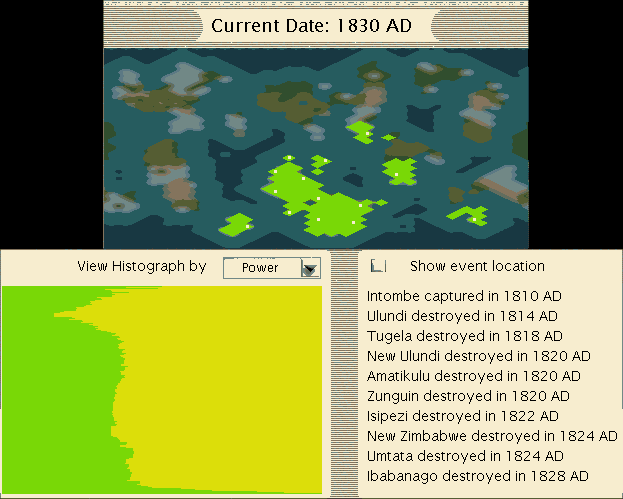The height and width of the screenshot is (499, 623).
Task: Click the Current Date: 1830 AD title
Action: (x=311, y=26)
